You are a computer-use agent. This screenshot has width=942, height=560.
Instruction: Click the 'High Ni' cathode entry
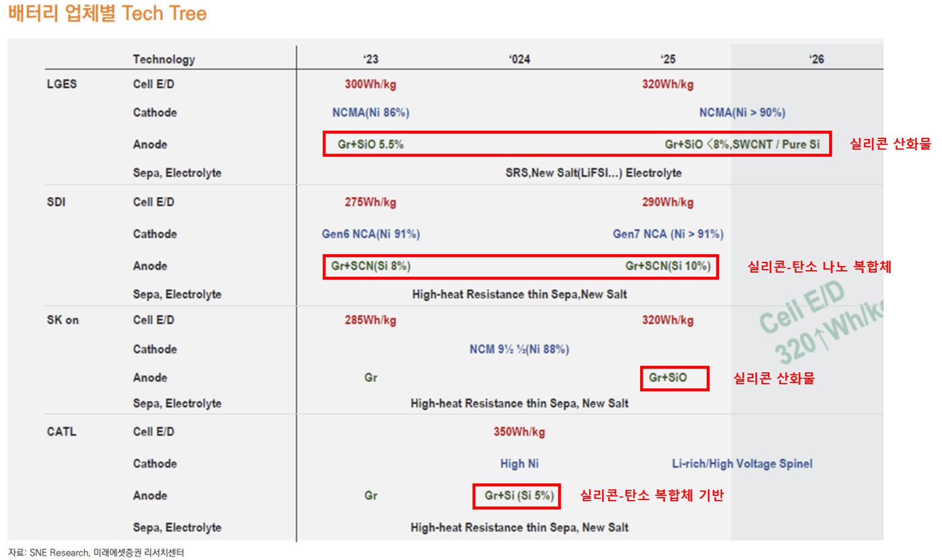pyautogui.click(x=519, y=464)
